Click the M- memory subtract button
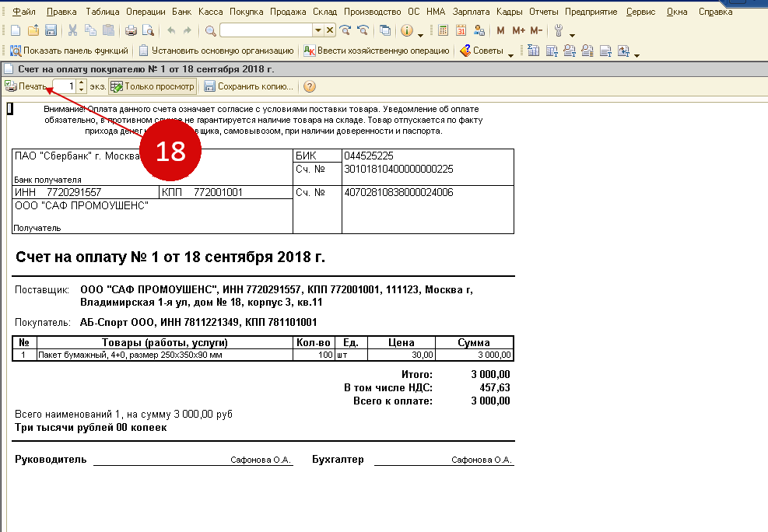This screenshot has width=768, height=532. point(536,30)
